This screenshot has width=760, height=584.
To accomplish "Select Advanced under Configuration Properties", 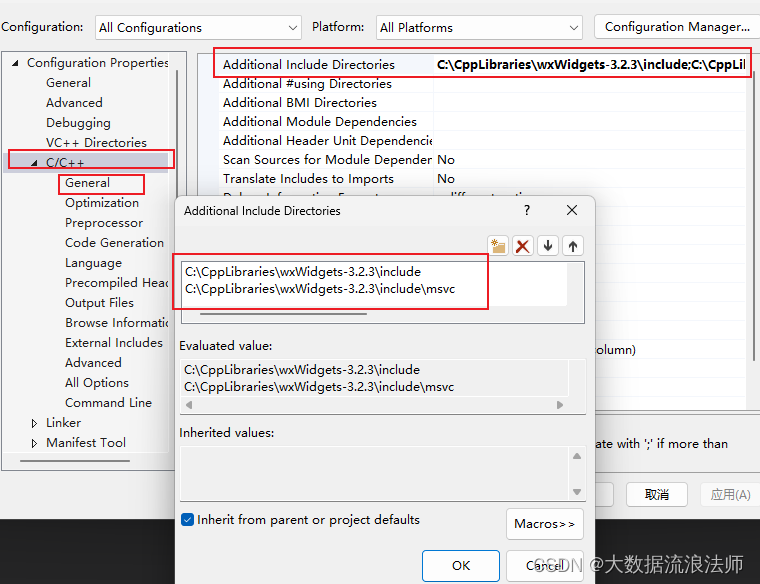I will coord(74,103).
